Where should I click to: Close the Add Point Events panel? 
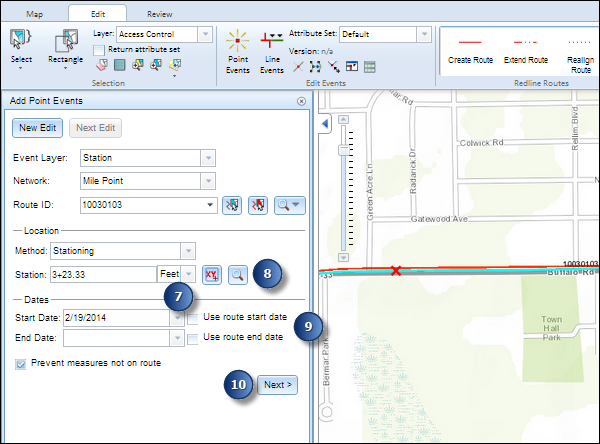point(302,102)
